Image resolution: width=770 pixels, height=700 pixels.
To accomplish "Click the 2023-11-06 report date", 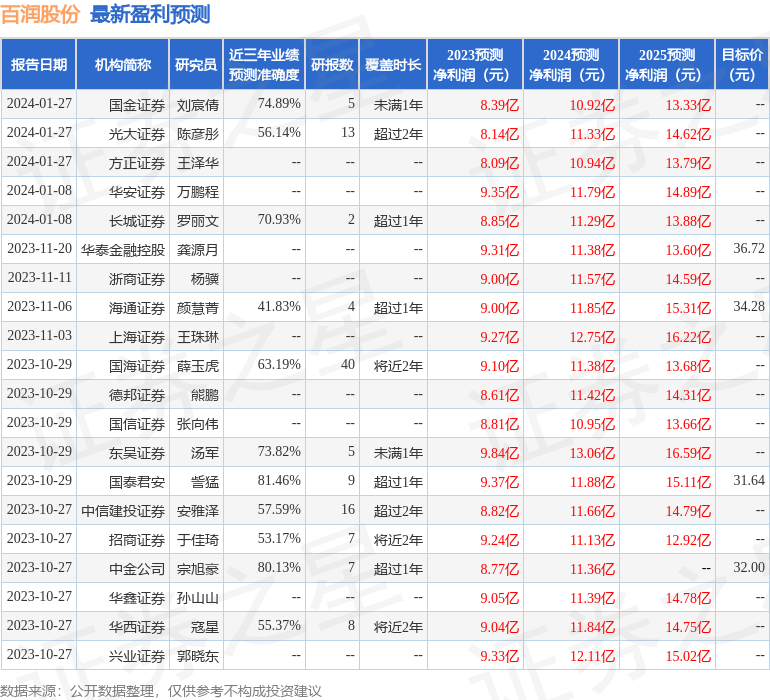I will (x=39, y=306).
